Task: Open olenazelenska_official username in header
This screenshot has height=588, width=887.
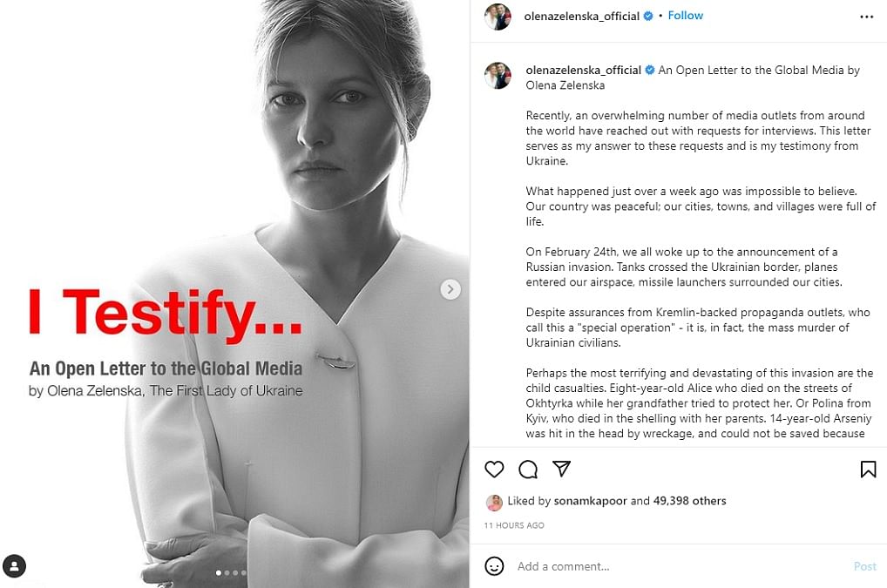Action: [x=581, y=17]
